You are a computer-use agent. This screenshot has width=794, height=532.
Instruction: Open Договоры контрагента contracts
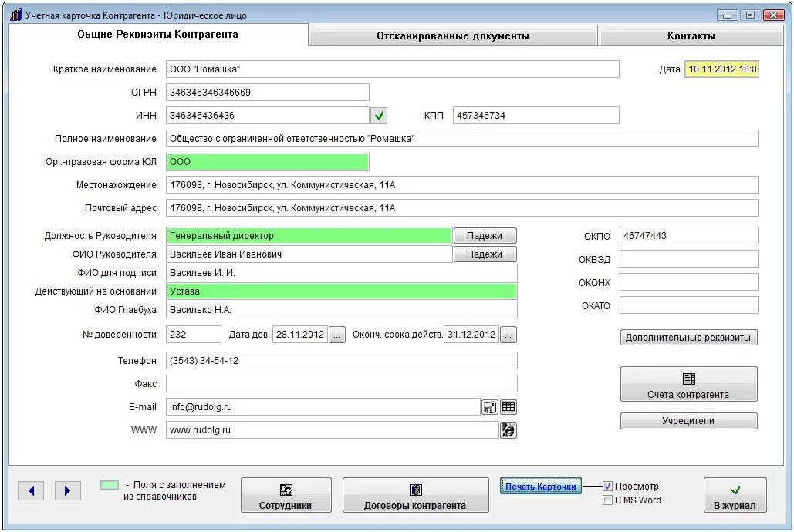(x=416, y=495)
